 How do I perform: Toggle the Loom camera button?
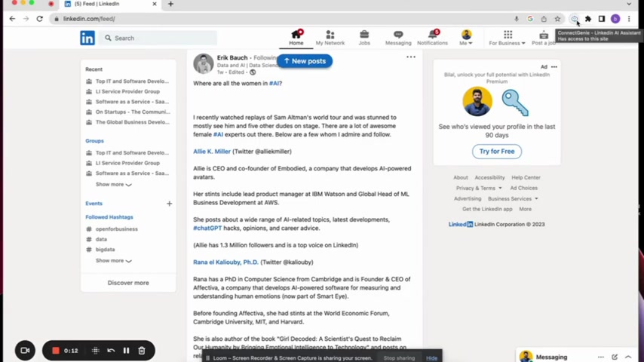tap(25, 351)
